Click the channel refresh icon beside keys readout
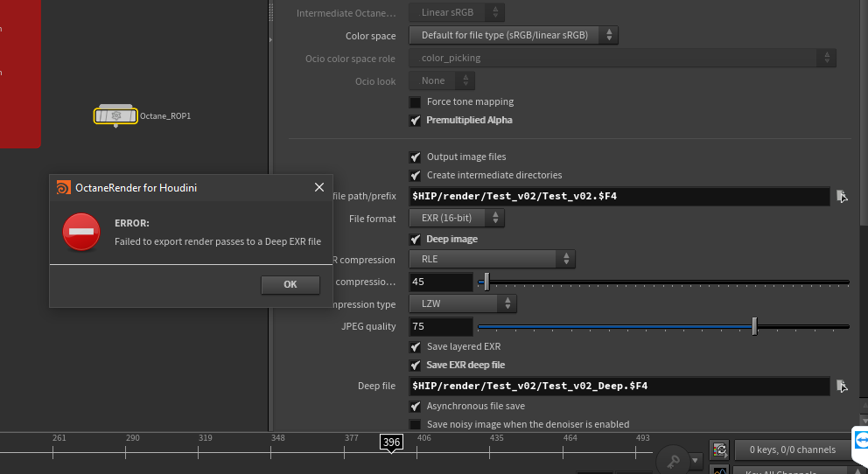Image resolution: width=868 pixels, height=474 pixels. [x=719, y=450]
